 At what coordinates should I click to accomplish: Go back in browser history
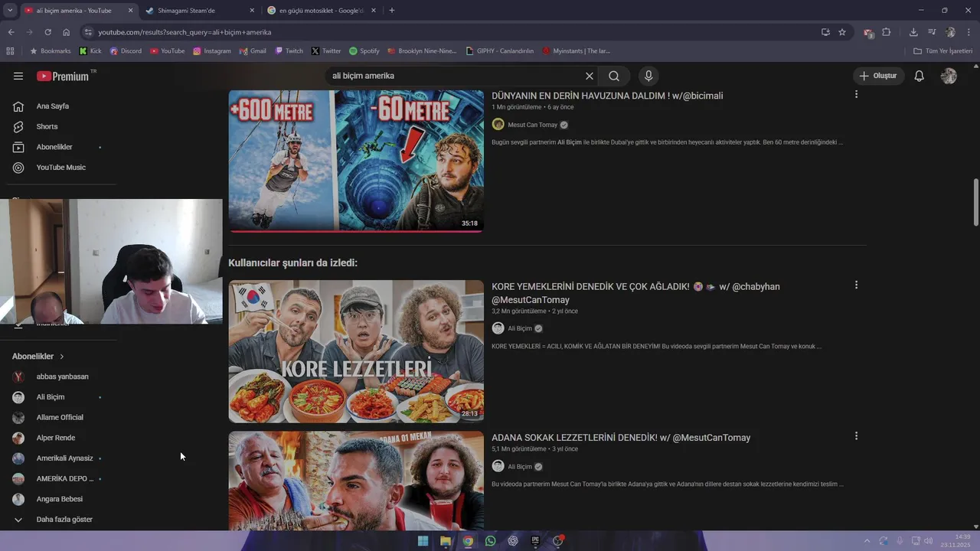click(11, 32)
